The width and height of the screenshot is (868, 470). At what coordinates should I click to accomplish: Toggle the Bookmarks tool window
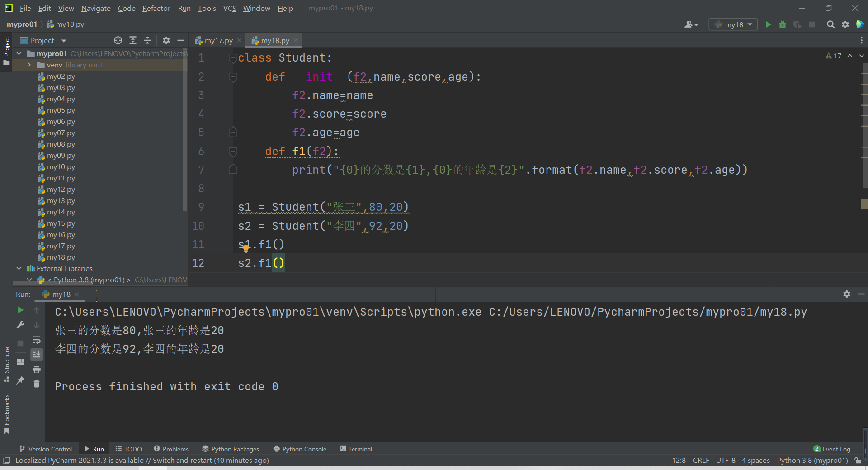click(6, 414)
